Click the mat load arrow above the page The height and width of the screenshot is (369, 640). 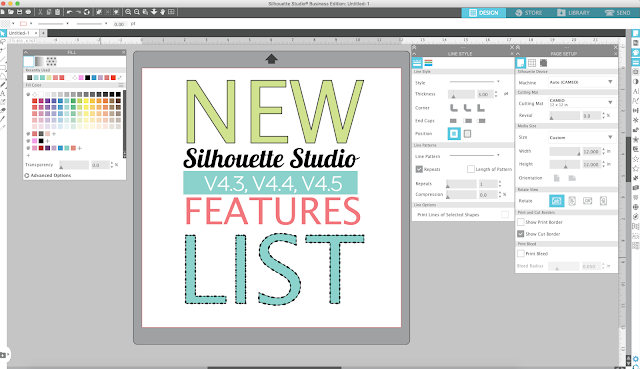(271, 59)
